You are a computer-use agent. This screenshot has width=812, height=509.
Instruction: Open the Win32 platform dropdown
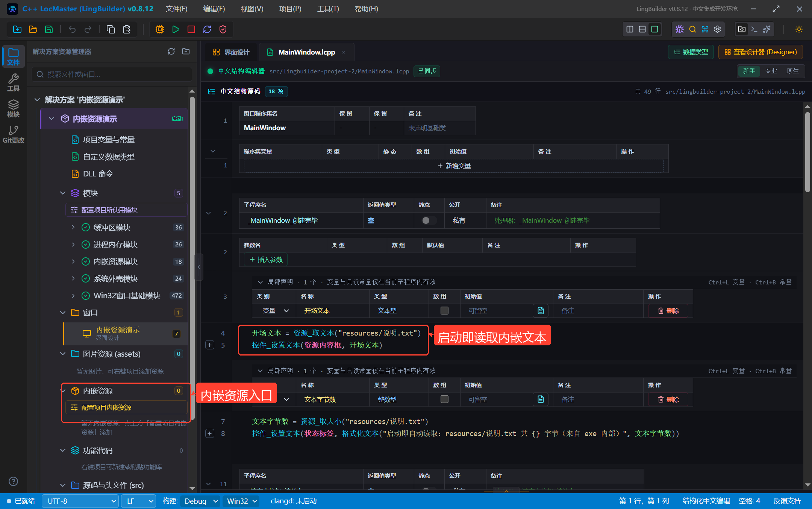pos(242,501)
